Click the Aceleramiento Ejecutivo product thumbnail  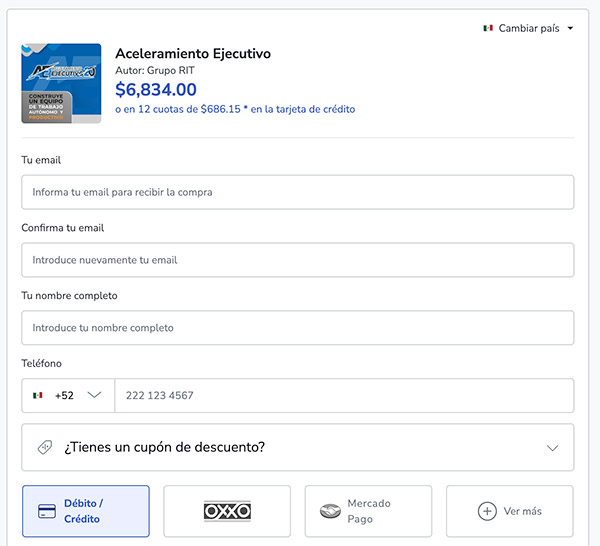(x=61, y=83)
